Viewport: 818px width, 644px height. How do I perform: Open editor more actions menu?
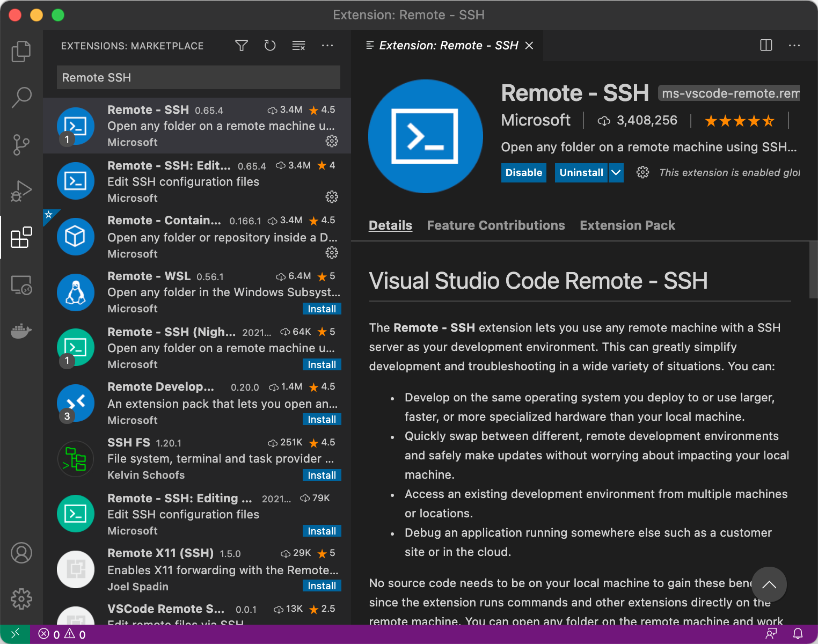pos(794,45)
